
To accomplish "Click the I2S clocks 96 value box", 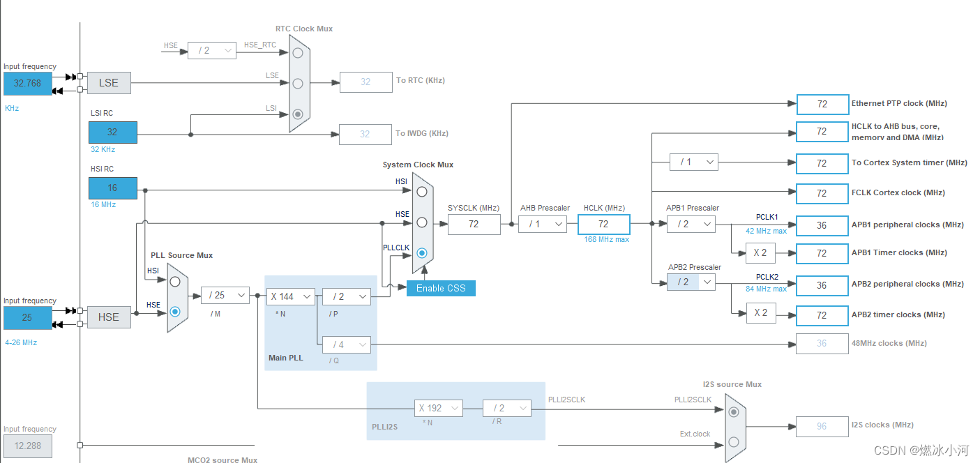I will 822,425.
